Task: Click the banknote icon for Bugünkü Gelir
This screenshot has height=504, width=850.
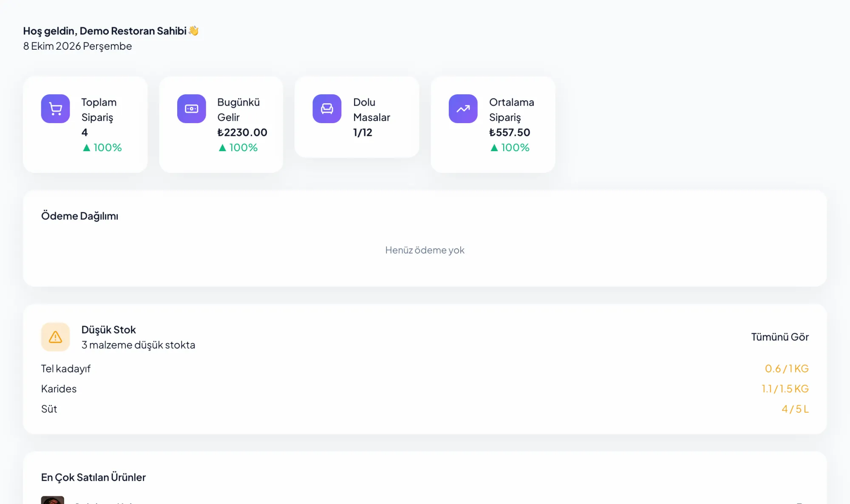Action: pyautogui.click(x=191, y=109)
